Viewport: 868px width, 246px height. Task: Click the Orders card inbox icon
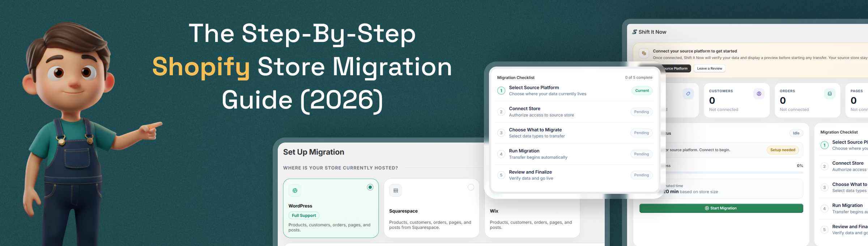tap(830, 94)
